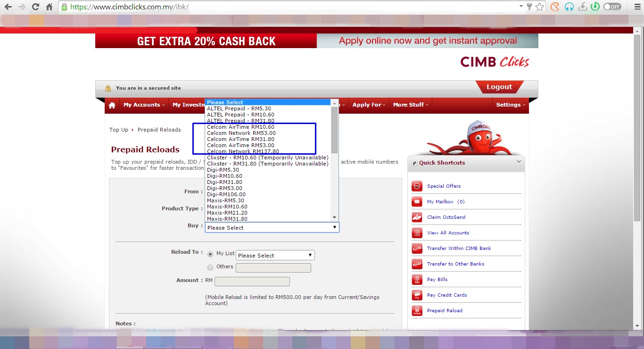Select the My List radio button
This screenshot has height=349, width=644.
pos(210,254)
